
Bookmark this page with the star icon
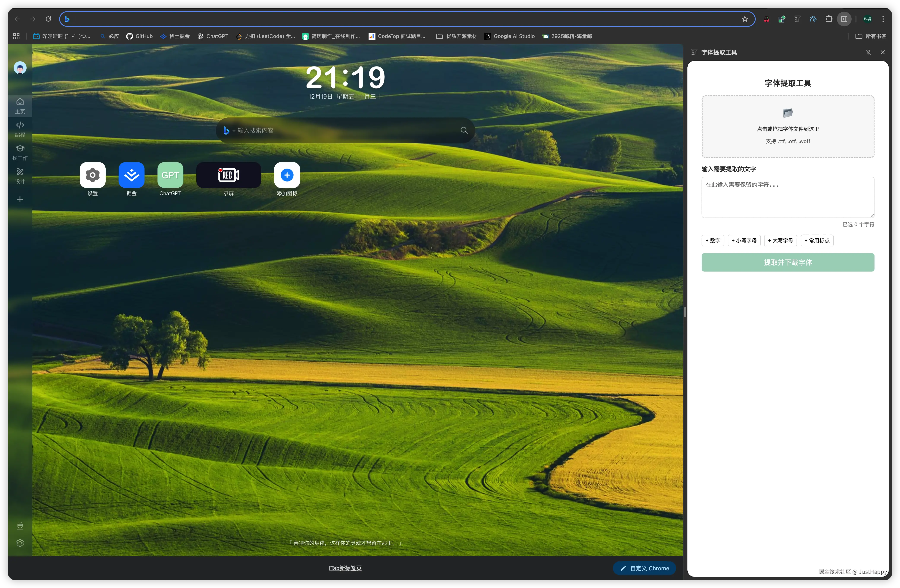(745, 19)
